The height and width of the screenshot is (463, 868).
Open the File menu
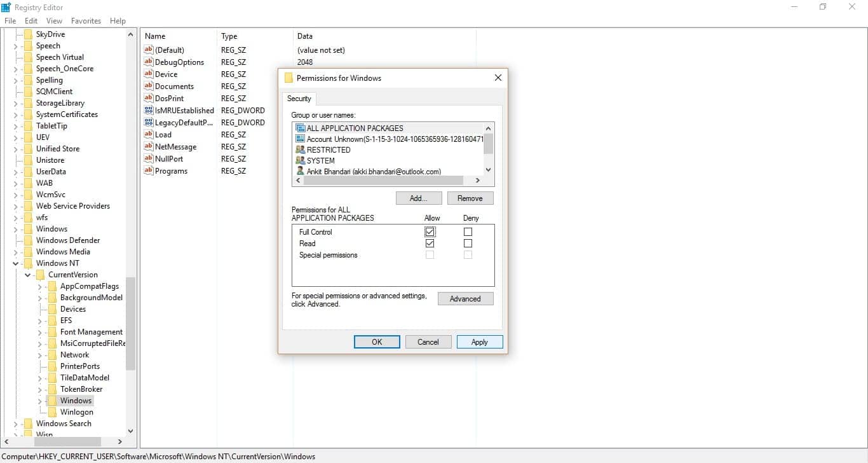click(x=10, y=21)
